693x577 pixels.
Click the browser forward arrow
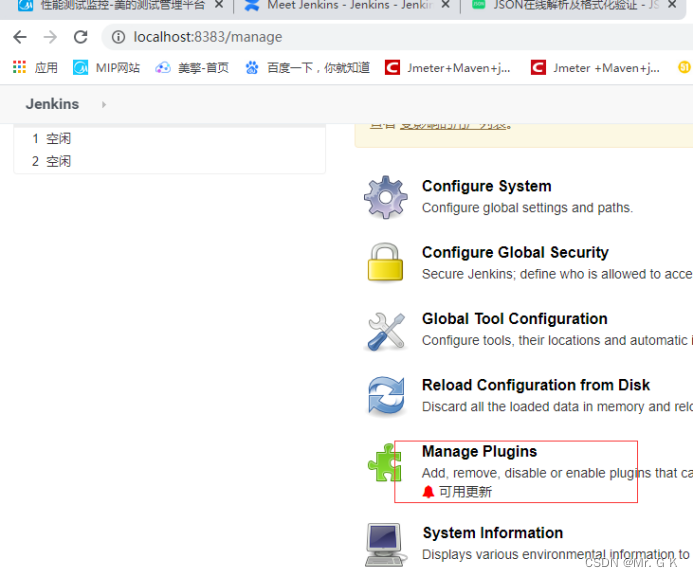coord(50,37)
